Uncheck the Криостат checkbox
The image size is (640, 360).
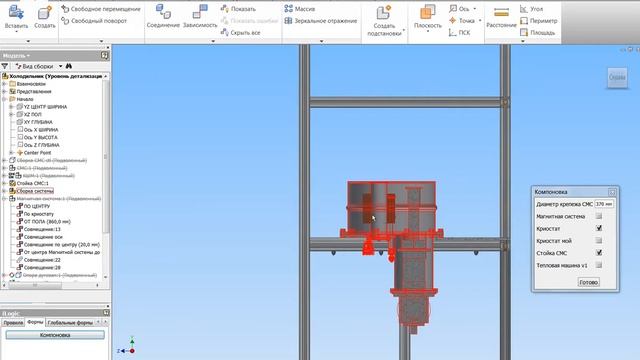tap(599, 228)
